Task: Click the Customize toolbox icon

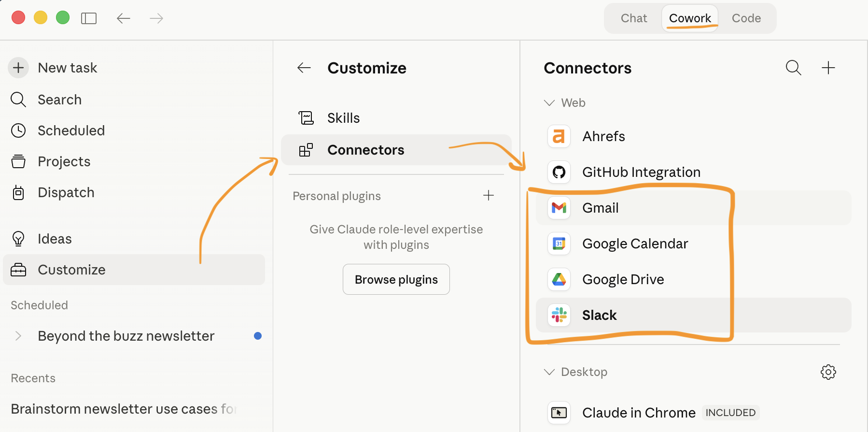Action: tap(18, 270)
